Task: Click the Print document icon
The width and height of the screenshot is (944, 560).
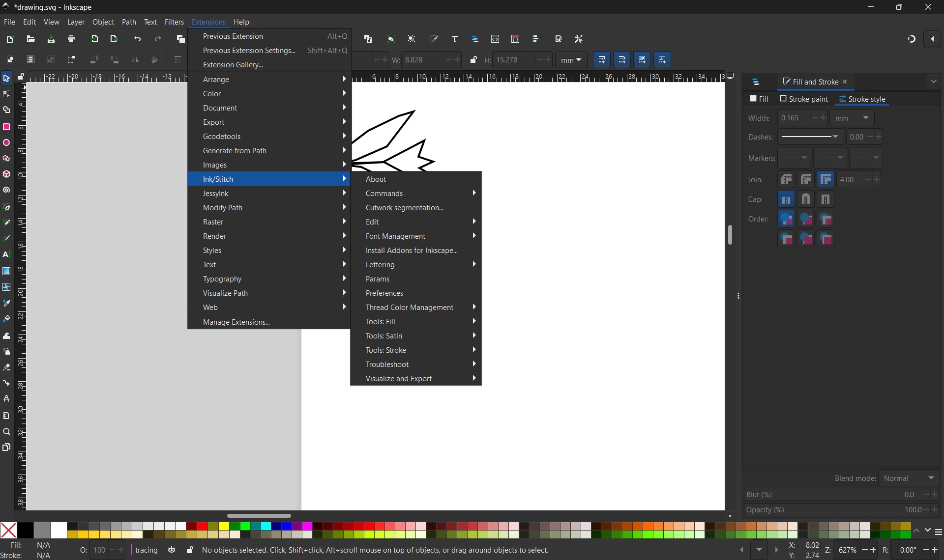Action: [x=72, y=39]
